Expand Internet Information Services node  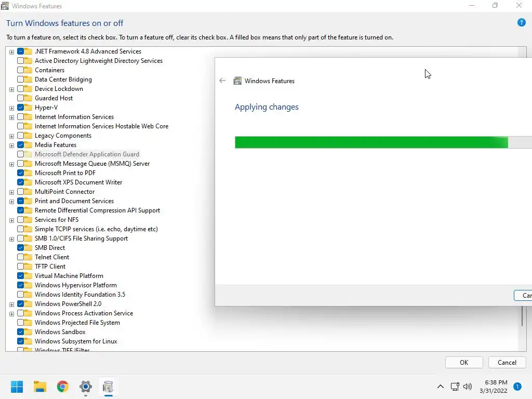pyautogui.click(x=11, y=117)
